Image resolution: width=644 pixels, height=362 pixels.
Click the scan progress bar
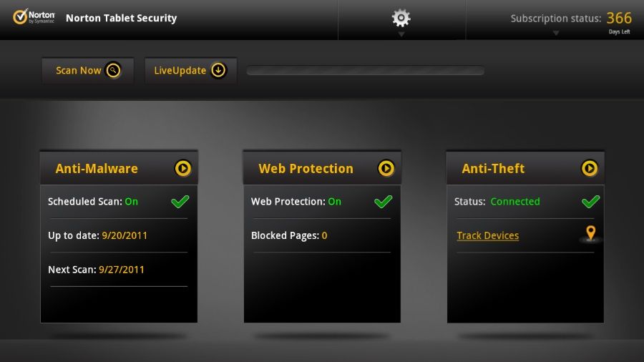[365, 71]
